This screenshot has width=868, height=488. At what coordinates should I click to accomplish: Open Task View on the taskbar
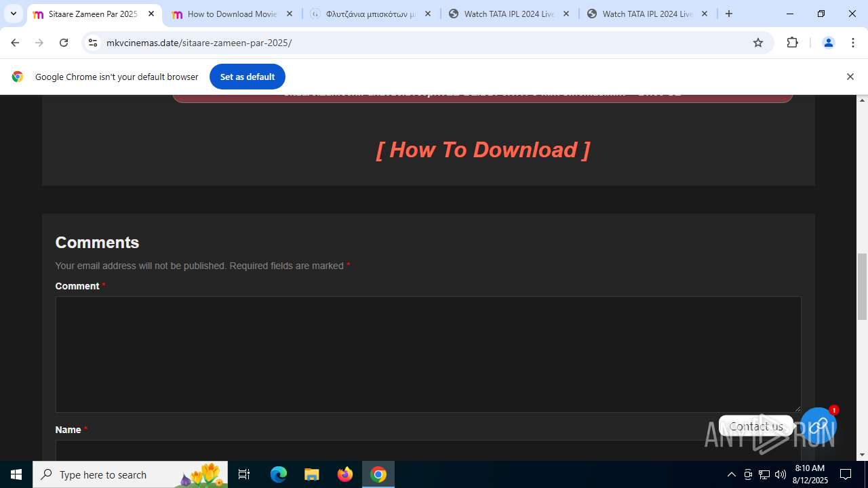coord(244,474)
